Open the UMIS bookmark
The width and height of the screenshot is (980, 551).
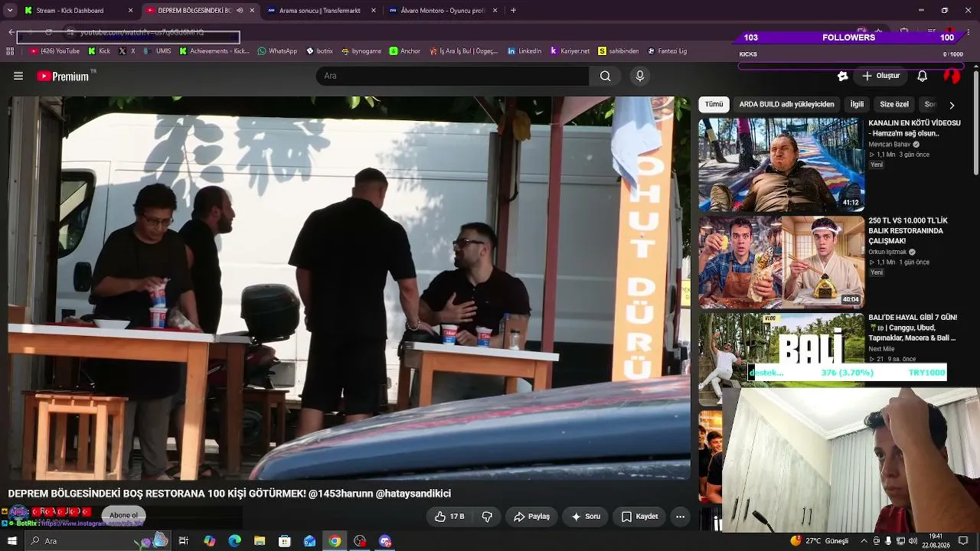coord(157,51)
